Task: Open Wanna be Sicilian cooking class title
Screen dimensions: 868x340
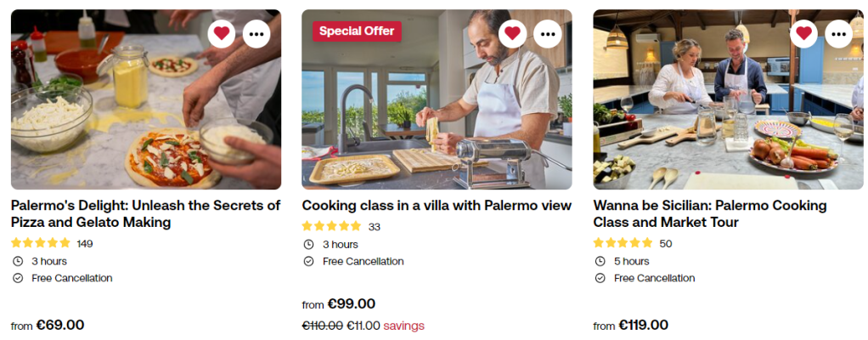Action: click(709, 213)
